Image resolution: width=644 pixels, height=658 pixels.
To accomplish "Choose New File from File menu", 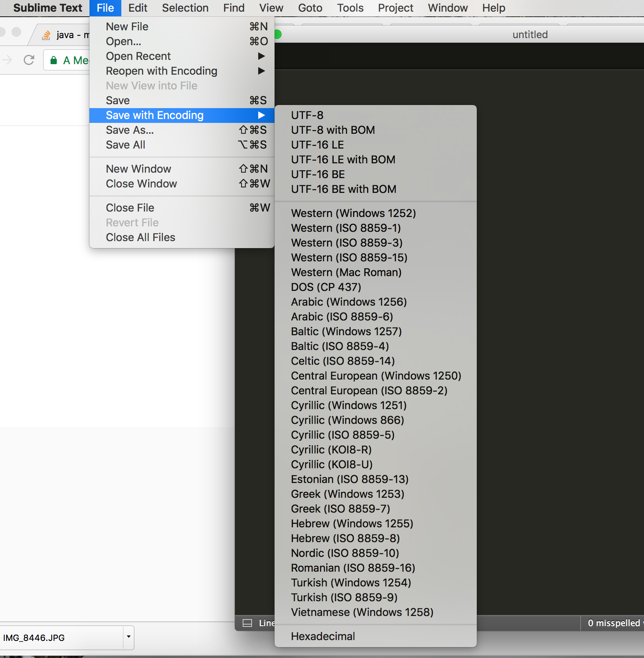I will [182, 26].
